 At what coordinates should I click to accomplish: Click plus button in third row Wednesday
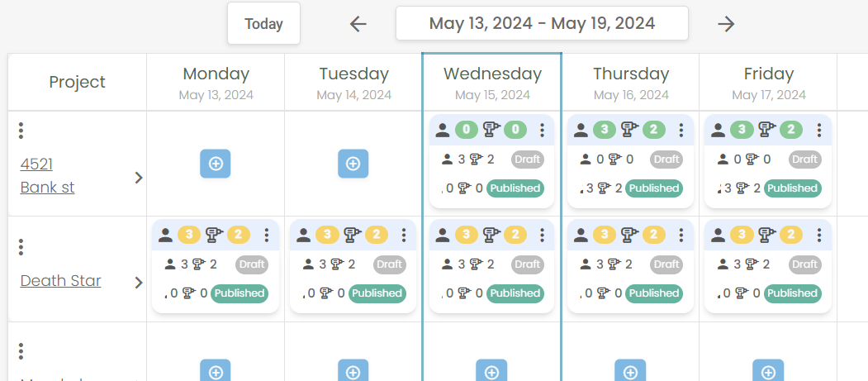[x=491, y=372]
